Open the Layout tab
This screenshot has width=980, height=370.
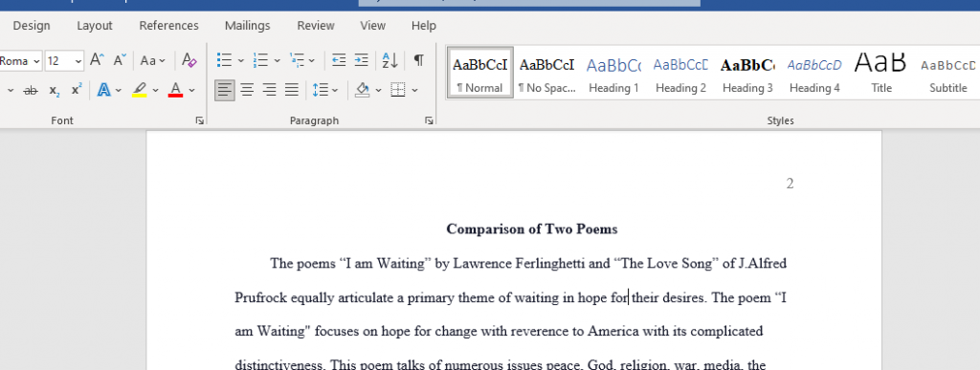click(95, 26)
